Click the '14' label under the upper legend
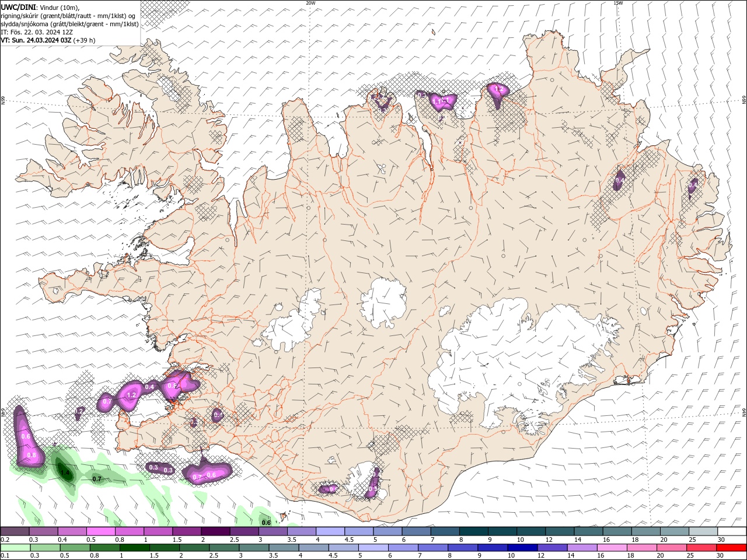 [x=578, y=540]
